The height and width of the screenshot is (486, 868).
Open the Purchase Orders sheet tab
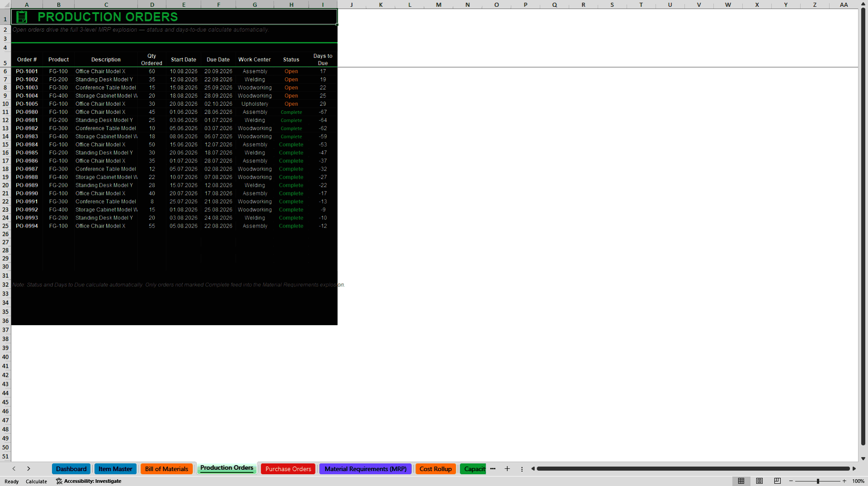point(288,469)
